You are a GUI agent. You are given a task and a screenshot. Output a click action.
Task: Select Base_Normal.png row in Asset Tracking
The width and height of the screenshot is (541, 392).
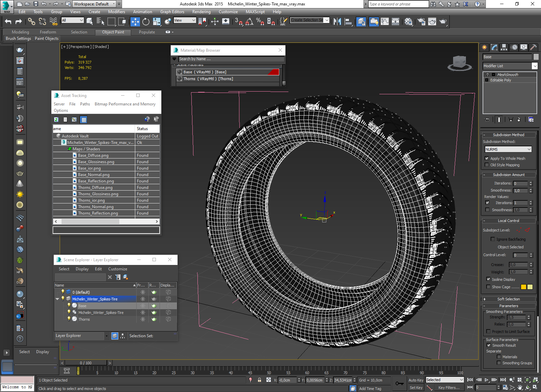tap(106, 175)
